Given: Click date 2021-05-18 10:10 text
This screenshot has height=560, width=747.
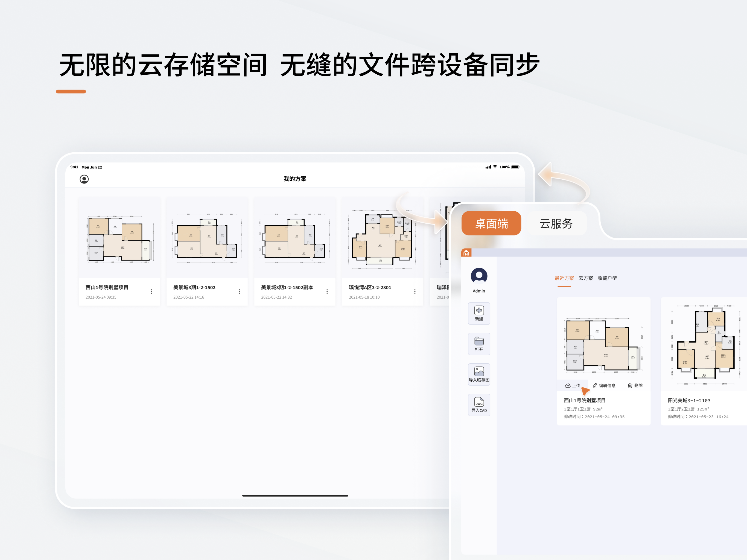Looking at the screenshot, I should click(x=364, y=297).
